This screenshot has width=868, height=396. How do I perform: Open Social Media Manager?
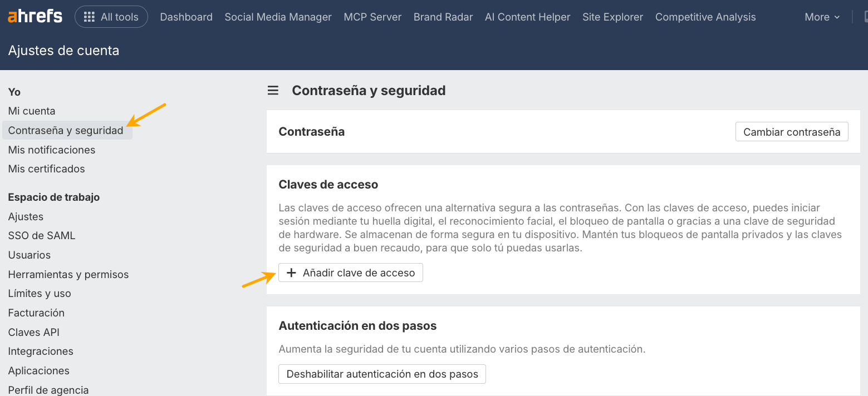[x=278, y=17]
